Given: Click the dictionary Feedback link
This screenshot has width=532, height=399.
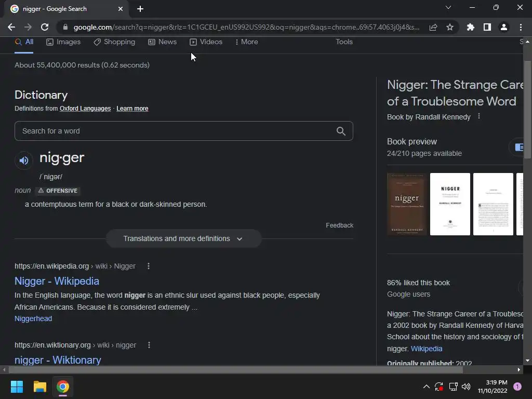Looking at the screenshot, I should point(340,225).
